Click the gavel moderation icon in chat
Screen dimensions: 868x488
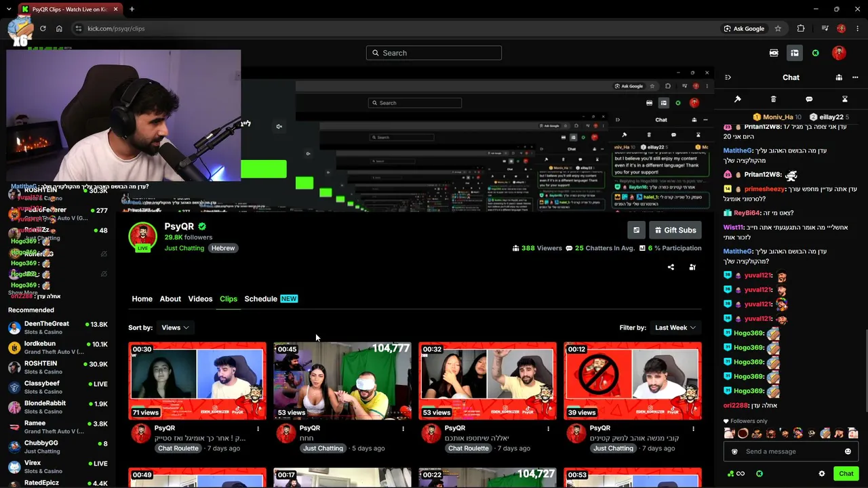point(738,99)
